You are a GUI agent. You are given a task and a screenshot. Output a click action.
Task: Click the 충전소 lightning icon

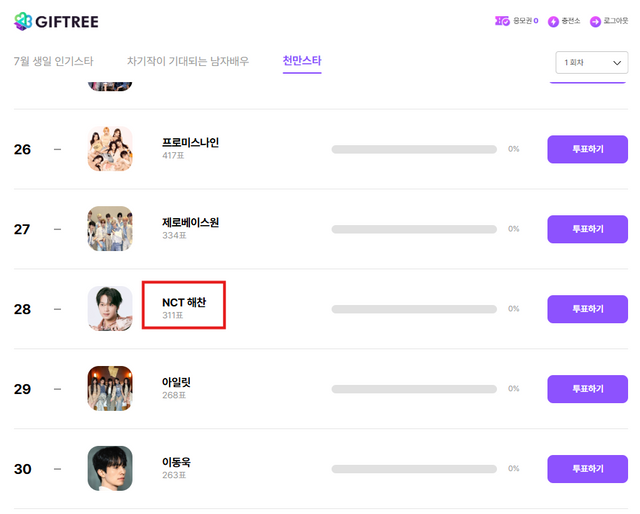(x=553, y=21)
